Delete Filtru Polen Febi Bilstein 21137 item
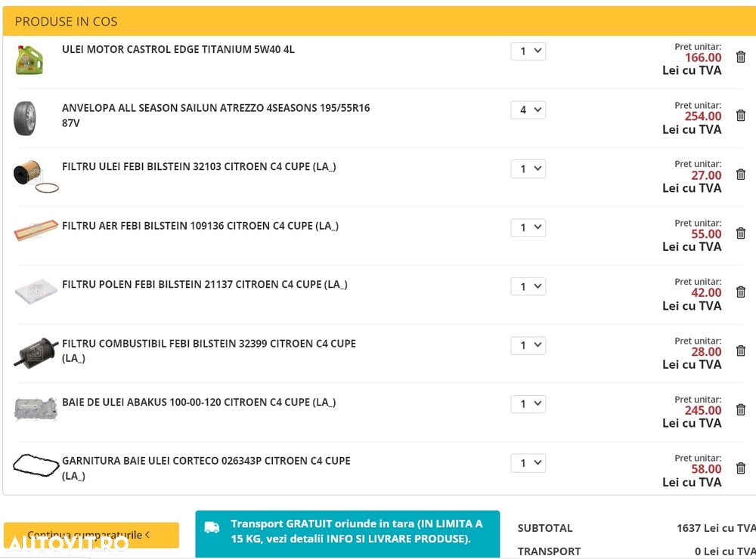The height and width of the screenshot is (559, 756). click(x=741, y=292)
